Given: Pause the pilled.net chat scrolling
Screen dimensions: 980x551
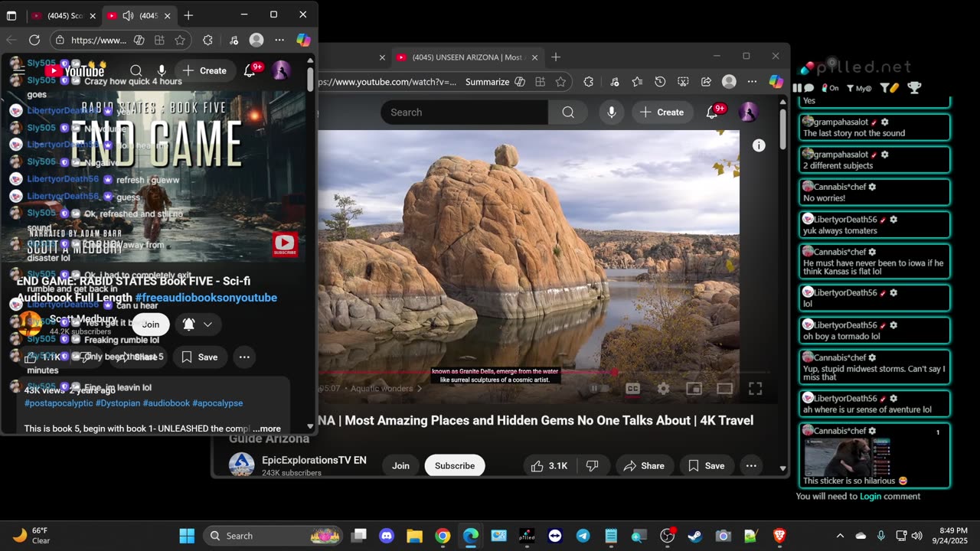Looking at the screenshot, I should [x=797, y=88].
